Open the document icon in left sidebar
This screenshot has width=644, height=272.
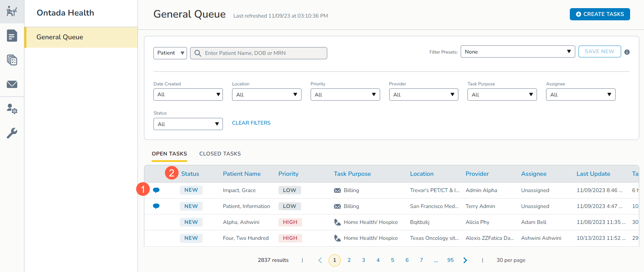click(12, 36)
